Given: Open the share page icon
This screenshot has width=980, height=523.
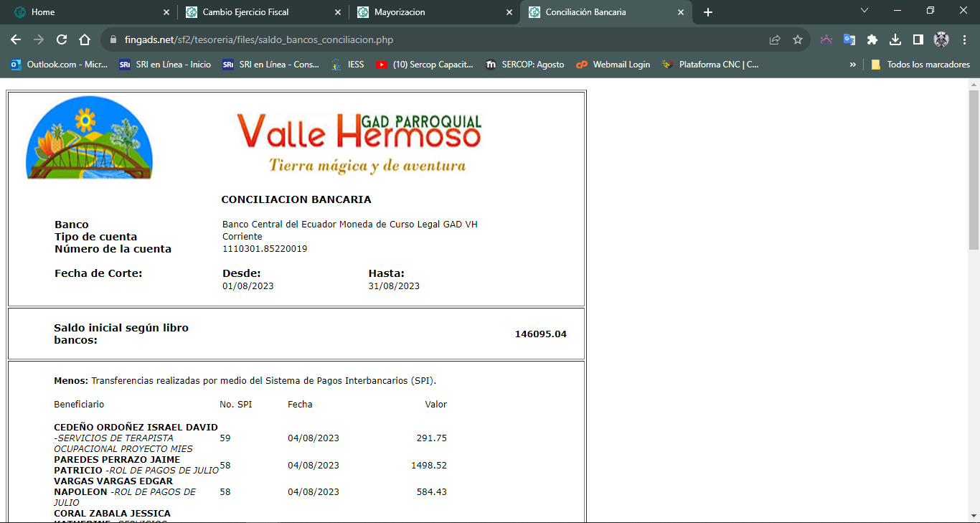Looking at the screenshot, I should tap(775, 39).
